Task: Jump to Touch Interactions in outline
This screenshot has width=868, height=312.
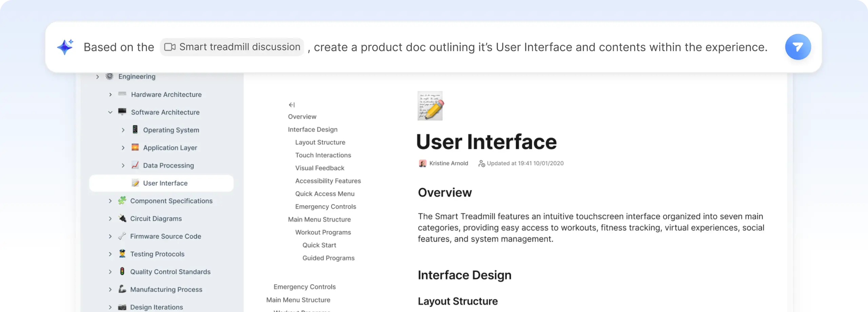Action: [x=323, y=155]
